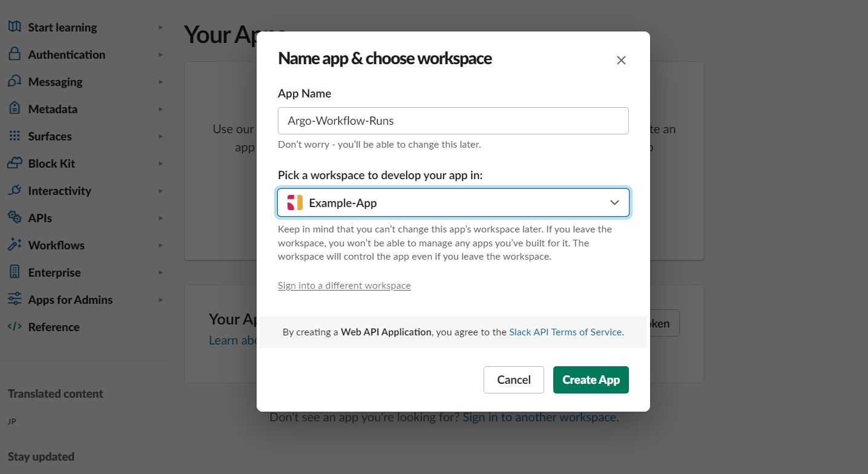Click the APIs gears icon

pos(15,218)
